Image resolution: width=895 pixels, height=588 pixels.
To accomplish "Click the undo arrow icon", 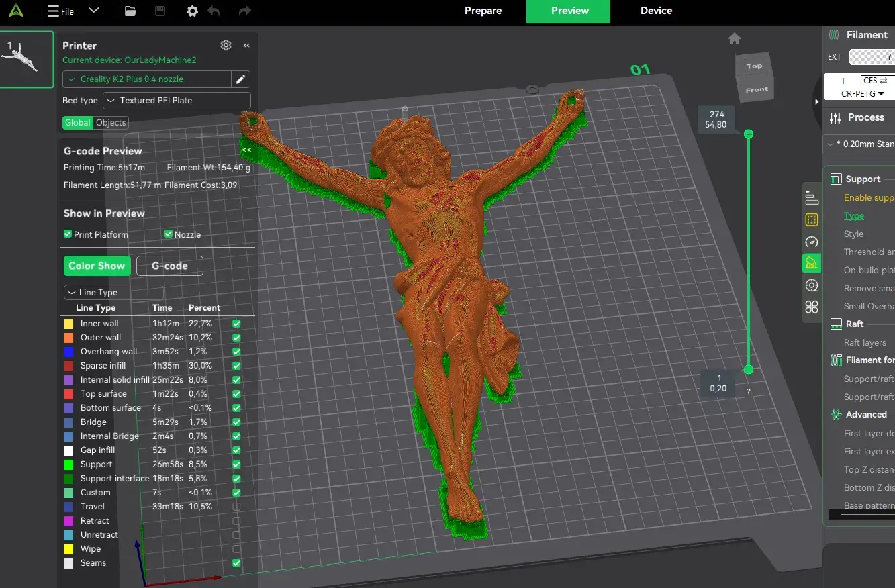I will (x=214, y=11).
